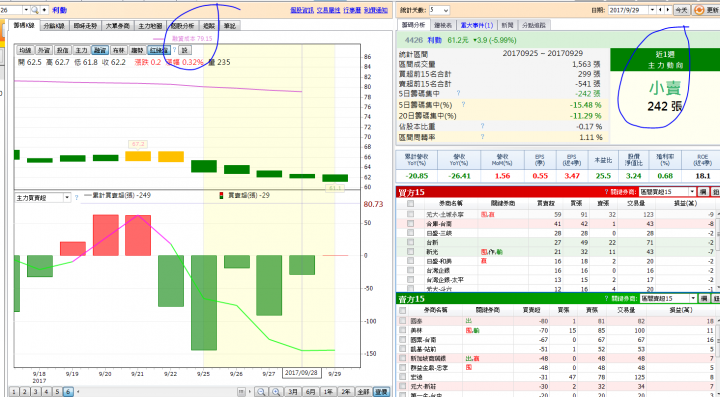Click the magnifier stock search icon

tap(34, 10)
